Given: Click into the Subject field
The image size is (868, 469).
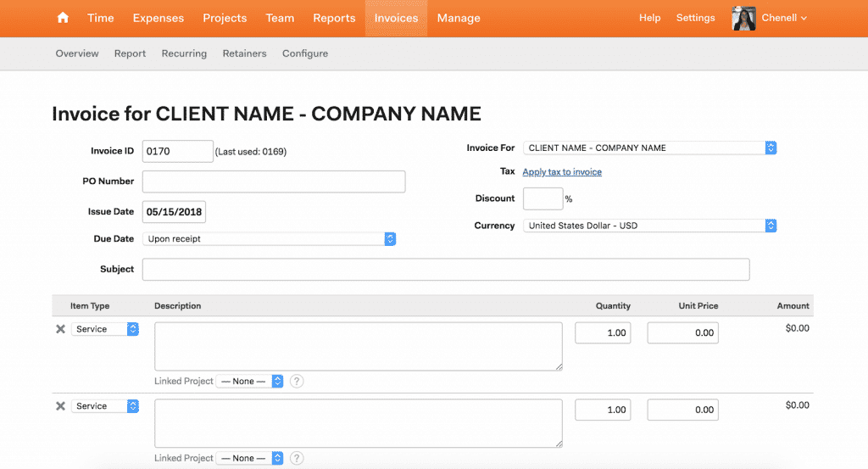Looking at the screenshot, I should (x=446, y=270).
